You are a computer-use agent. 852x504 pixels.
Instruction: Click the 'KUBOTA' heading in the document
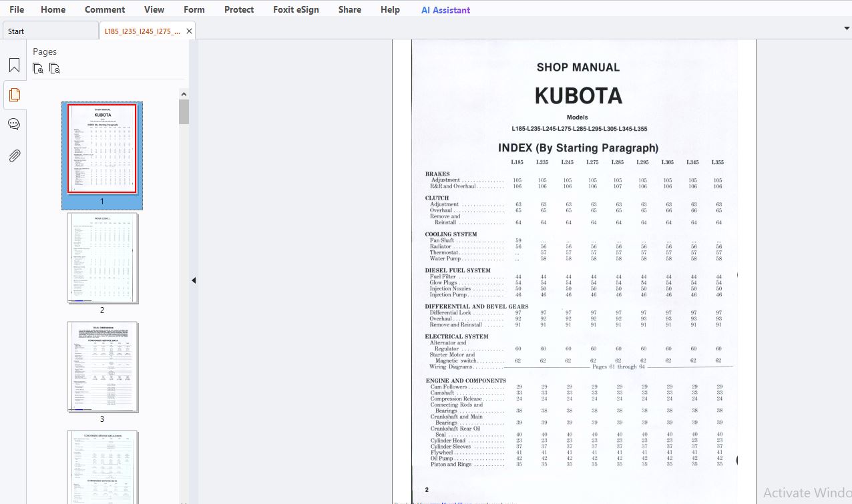point(578,96)
